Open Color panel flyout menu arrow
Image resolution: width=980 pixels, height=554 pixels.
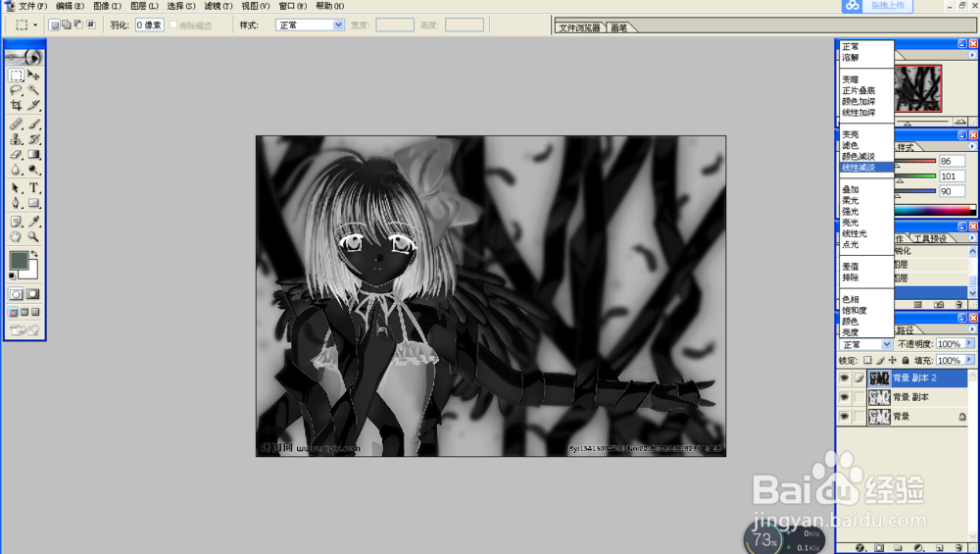(972, 146)
